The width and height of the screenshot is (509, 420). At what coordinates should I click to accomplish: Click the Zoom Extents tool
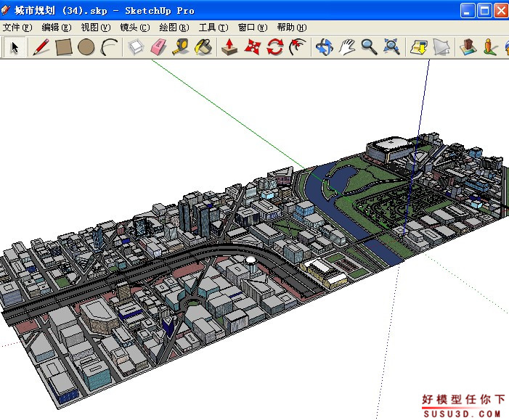(391, 47)
